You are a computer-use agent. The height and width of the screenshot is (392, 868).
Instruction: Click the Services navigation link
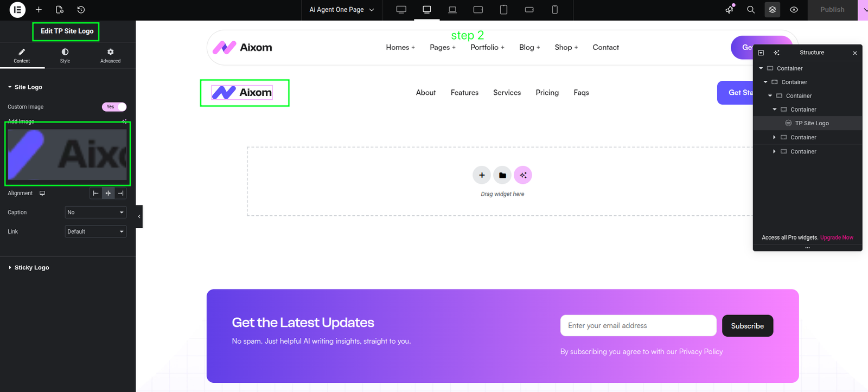pyautogui.click(x=507, y=93)
